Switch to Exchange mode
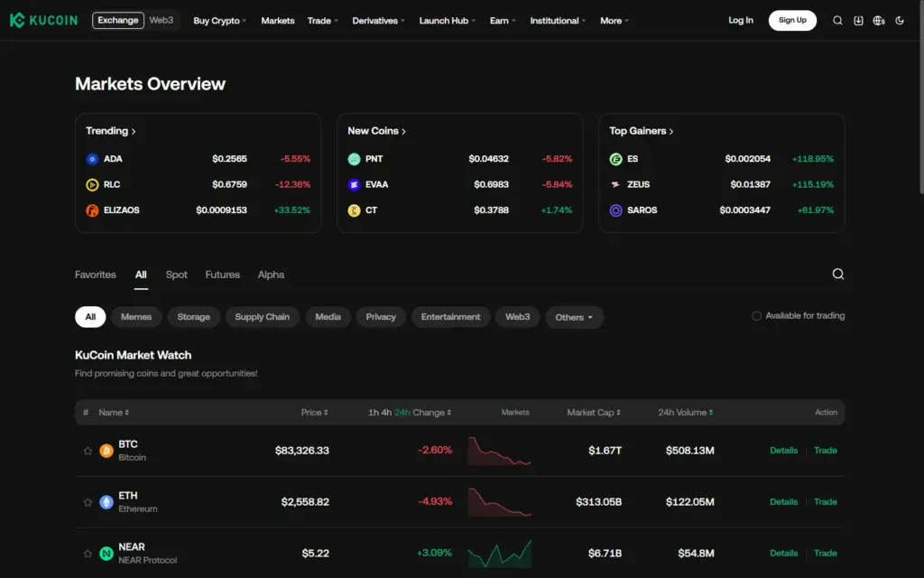This screenshot has height=578, width=924. click(x=118, y=20)
